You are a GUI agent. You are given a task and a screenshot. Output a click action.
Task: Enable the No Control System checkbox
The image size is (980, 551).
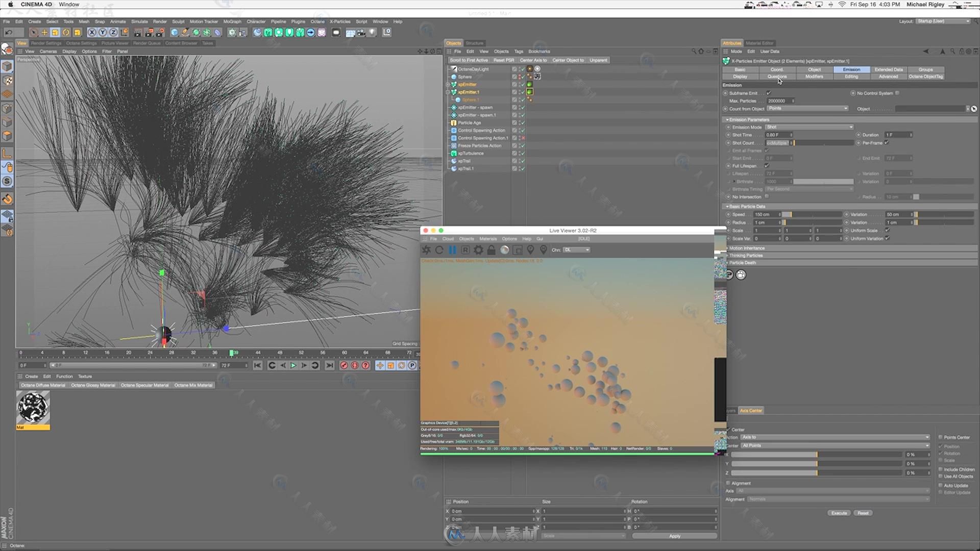pos(897,93)
